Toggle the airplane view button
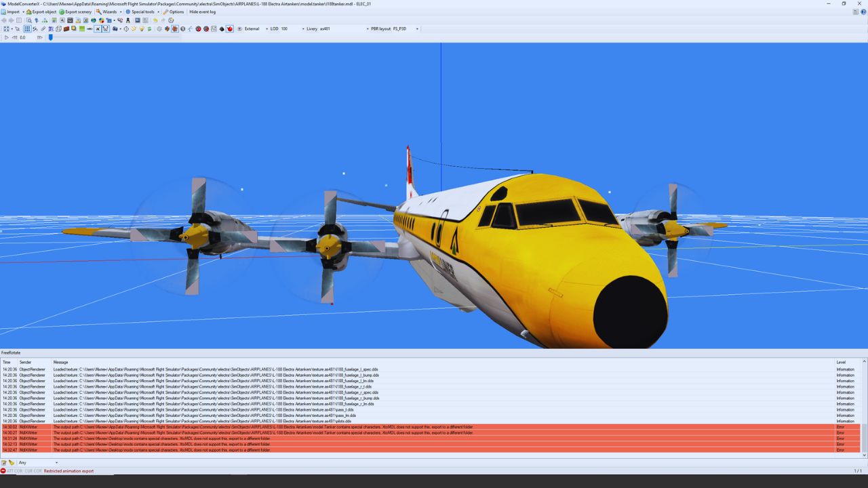The width and height of the screenshot is (868, 488). (98, 29)
